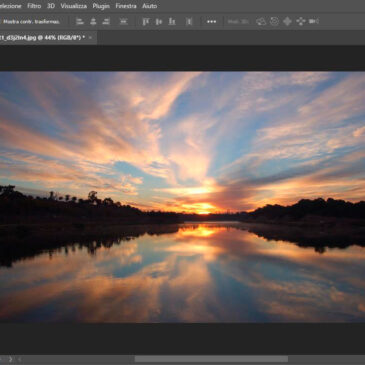Click Distribute horizontally icon in options bar

pos(189,22)
